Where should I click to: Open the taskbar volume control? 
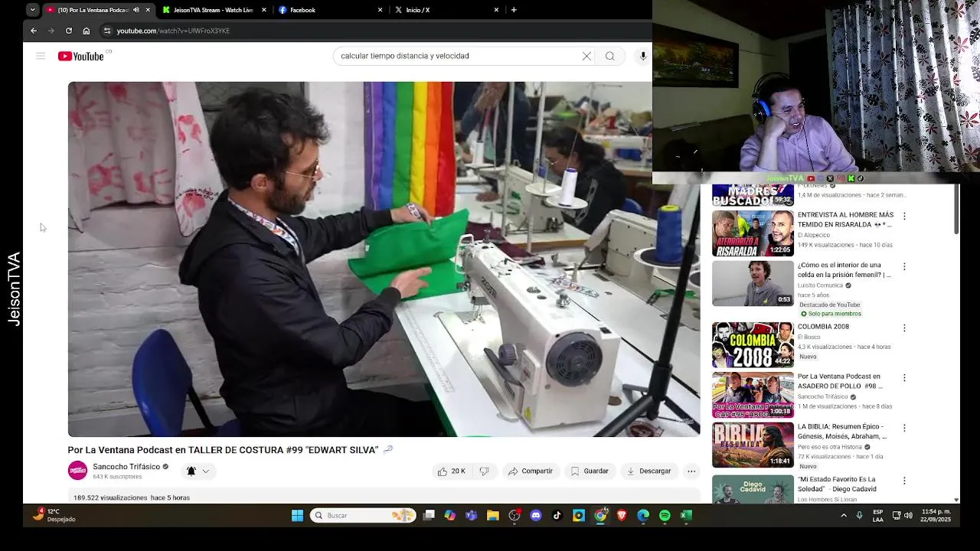[x=908, y=516]
